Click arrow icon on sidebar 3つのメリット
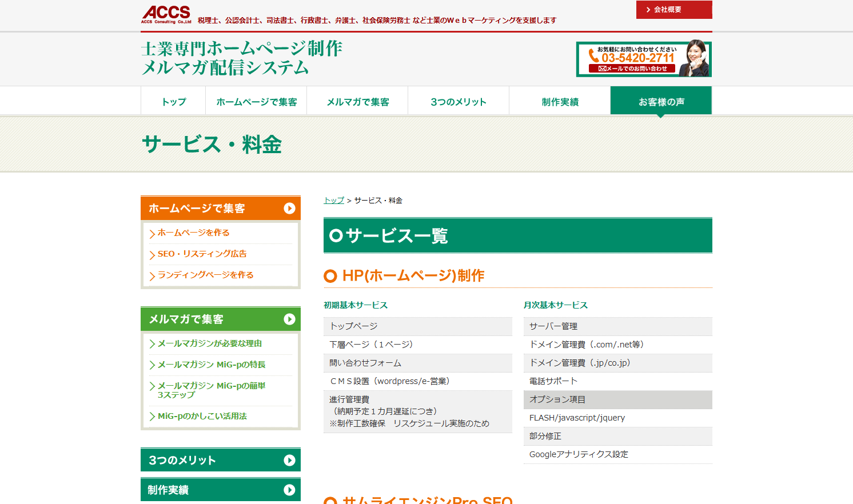This screenshot has width=853, height=504. click(x=290, y=460)
